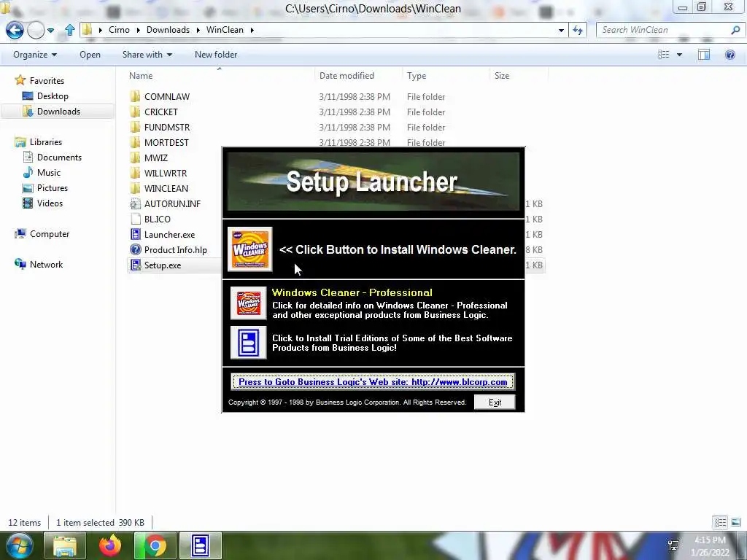747x560 pixels.
Task: Select the WILLWRTR folder
Action: tap(166, 173)
